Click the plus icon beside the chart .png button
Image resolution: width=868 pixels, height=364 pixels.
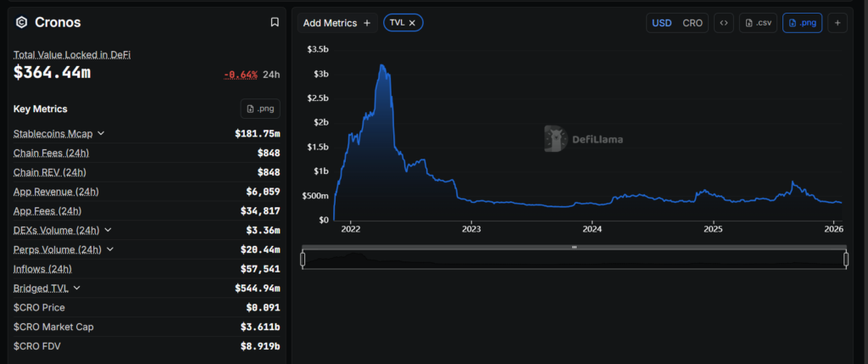pos(837,23)
